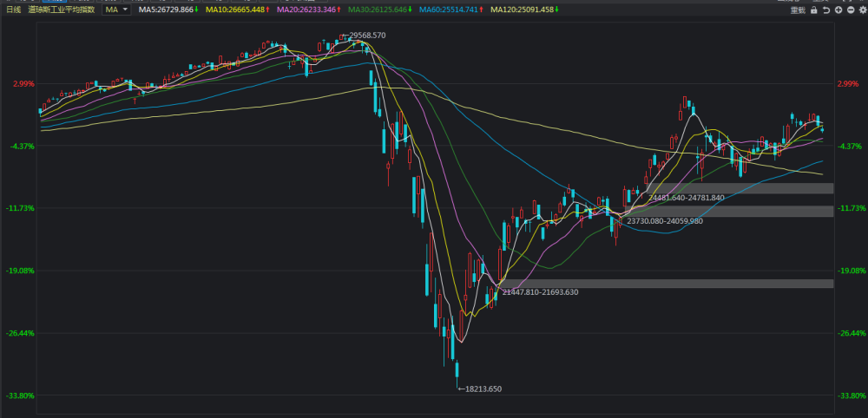
Task: Click the undo arrow icon
Action: pyautogui.click(x=826, y=10)
